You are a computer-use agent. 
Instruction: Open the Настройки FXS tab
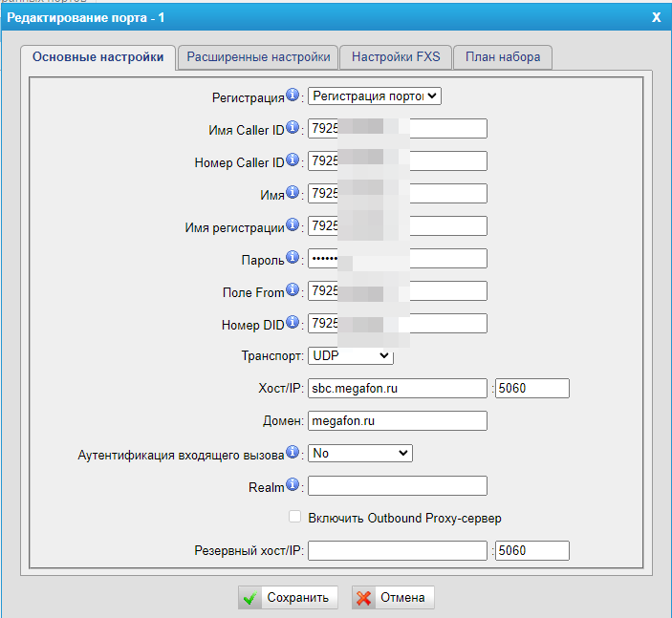[x=396, y=57]
